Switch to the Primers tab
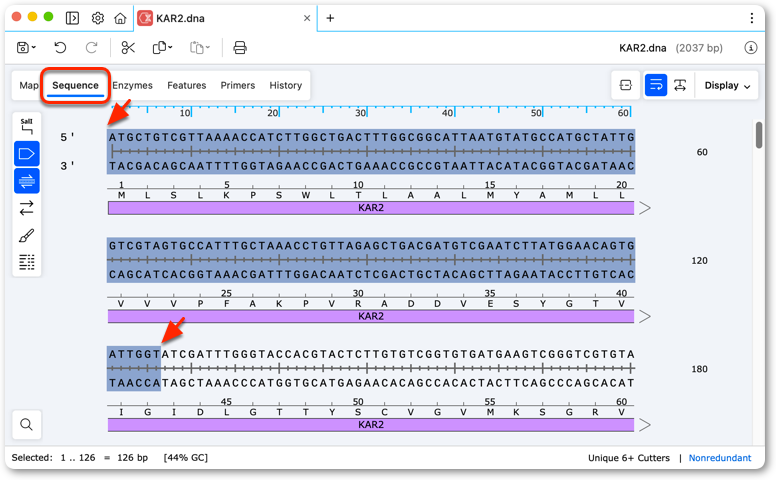The height and width of the screenshot is (480, 776). (x=238, y=85)
